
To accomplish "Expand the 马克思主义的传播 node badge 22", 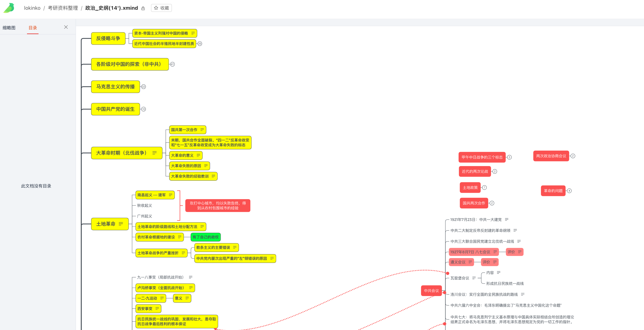I will pyautogui.click(x=143, y=87).
